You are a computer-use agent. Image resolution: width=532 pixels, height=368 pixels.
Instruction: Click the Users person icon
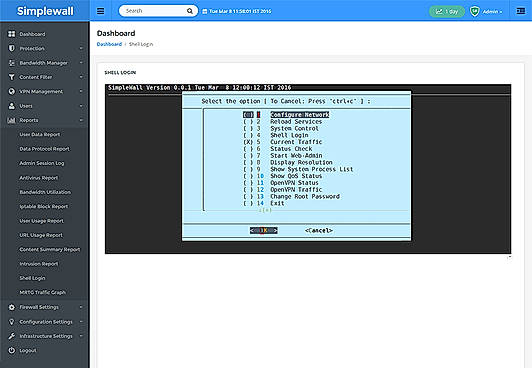coord(12,106)
